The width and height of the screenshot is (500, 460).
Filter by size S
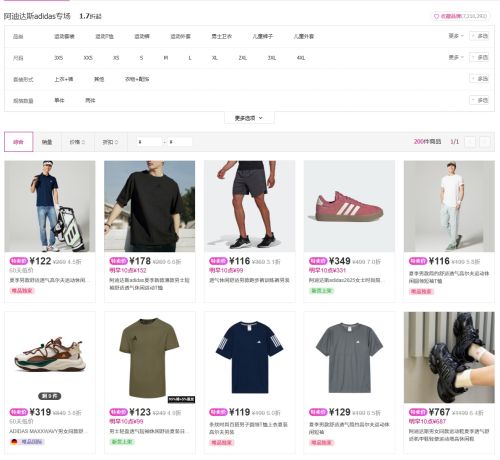[x=141, y=58]
